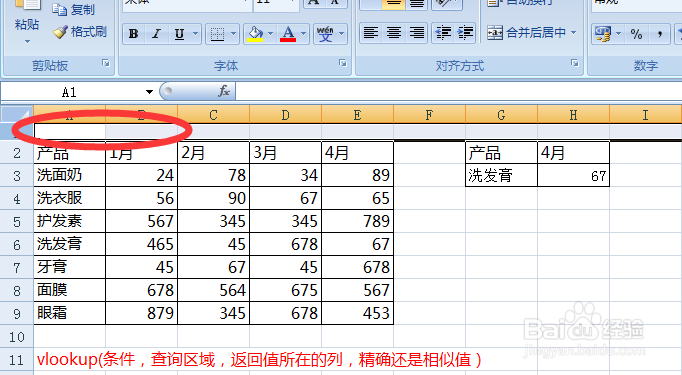Open the borders dropdown arrow
Screen dimensions: 682x375
coord(233,33)
